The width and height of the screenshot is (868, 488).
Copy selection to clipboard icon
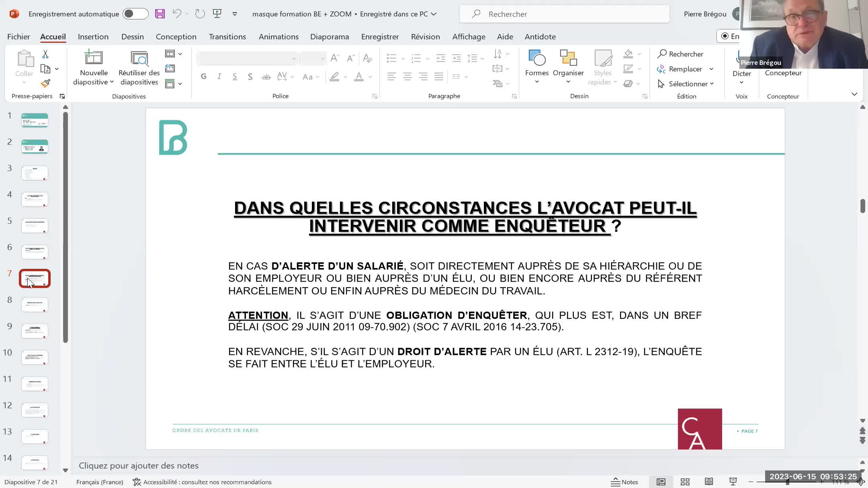click(45, 69)
